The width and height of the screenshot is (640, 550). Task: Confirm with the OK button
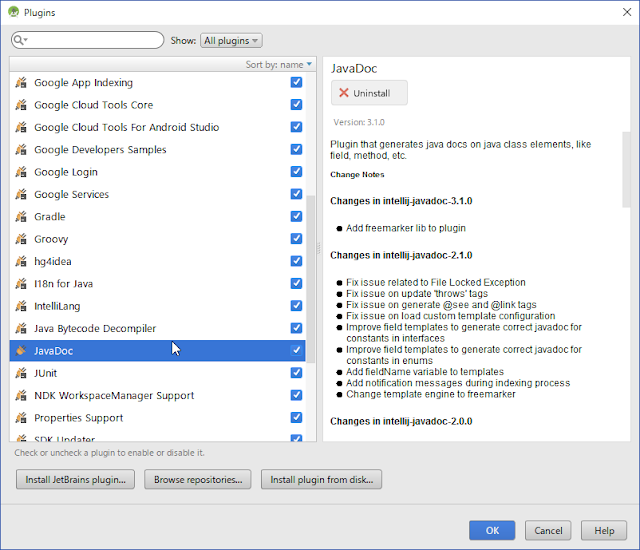(x=492, y=530)
